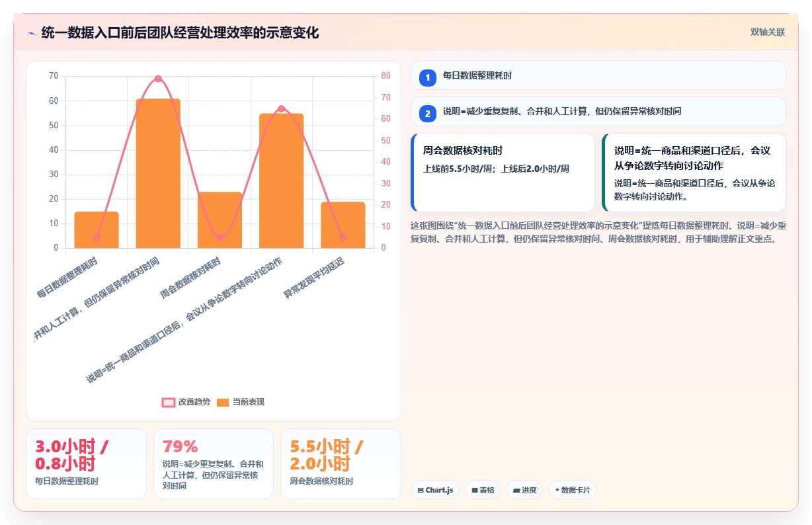Click the orange bar for 每日数据整理耗时
The image size is (812, 525).
[x=97, y=230]
